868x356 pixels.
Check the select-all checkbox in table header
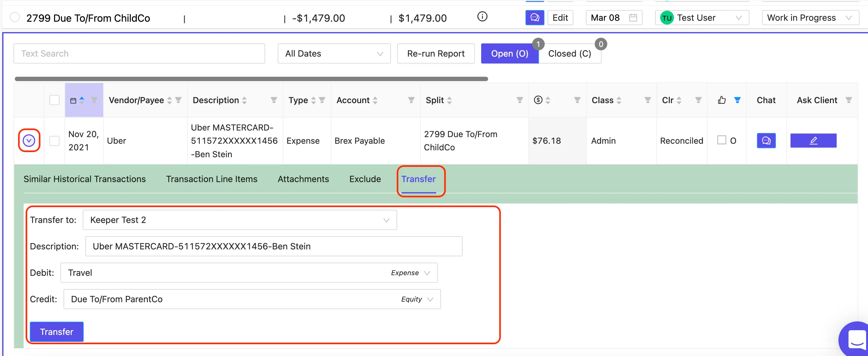pyautogui.click(x=54, y=100)
